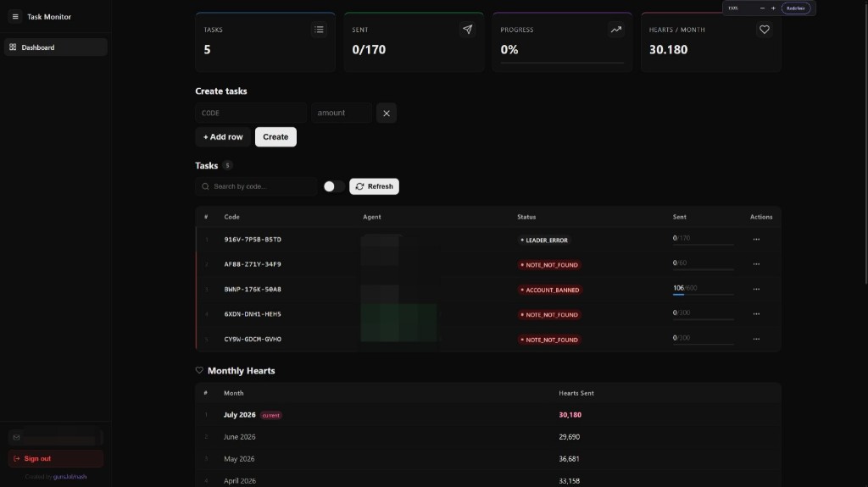Click the heart icon beside Monthly Hearts
The image size is (868, 487).
pyautogui.click(x=199, y=370)
